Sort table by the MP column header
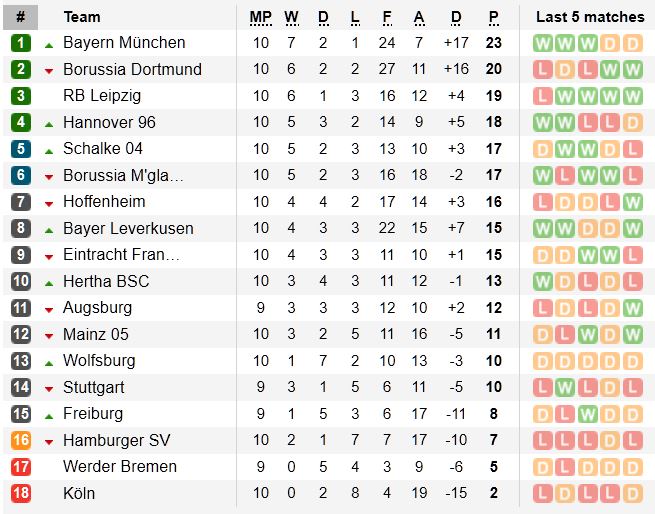Viewport: 655px width, 514px height. pyautogui.click(x=260, y=17)
